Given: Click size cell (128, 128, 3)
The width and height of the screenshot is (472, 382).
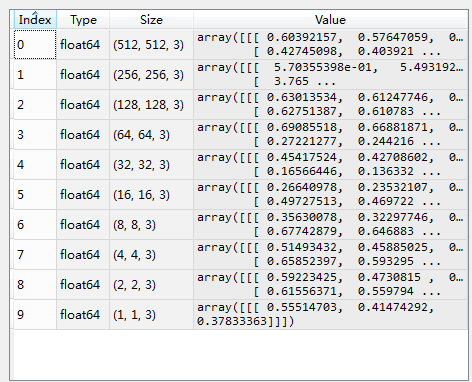Looking at the screenshot, I should pyautogui.click(x=151, y=104).
